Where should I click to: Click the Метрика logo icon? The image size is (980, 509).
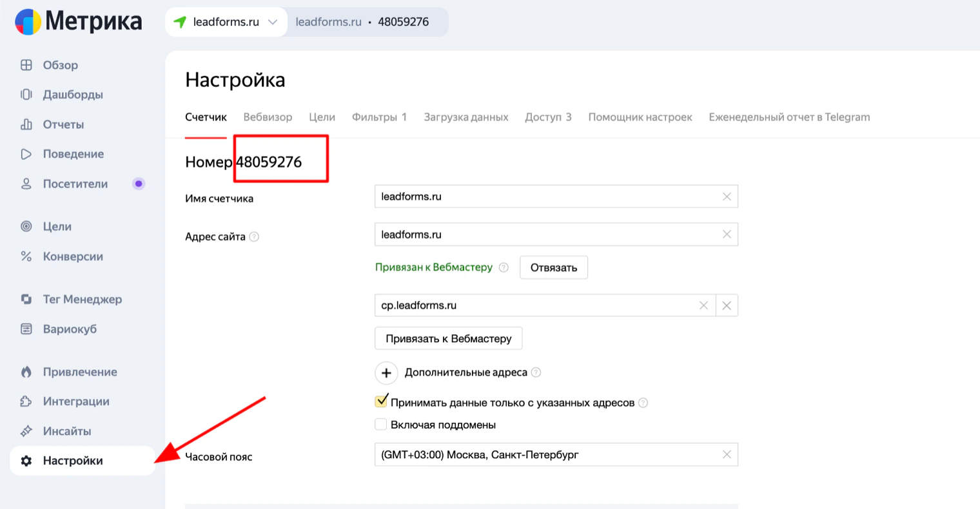tap(28, 22)
